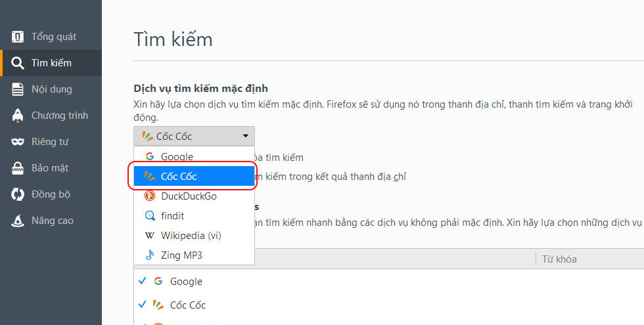Click the Chương trình rocket icon
Screen dimensions: 644x325
pos(18,116)
